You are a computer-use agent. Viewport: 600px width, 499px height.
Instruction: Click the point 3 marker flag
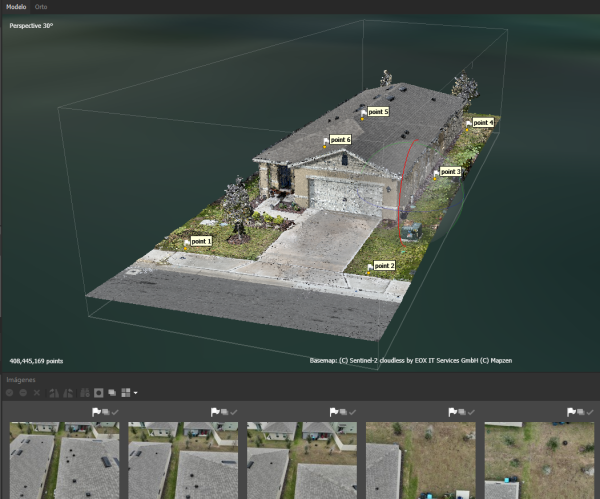click(x=436, y=172)
